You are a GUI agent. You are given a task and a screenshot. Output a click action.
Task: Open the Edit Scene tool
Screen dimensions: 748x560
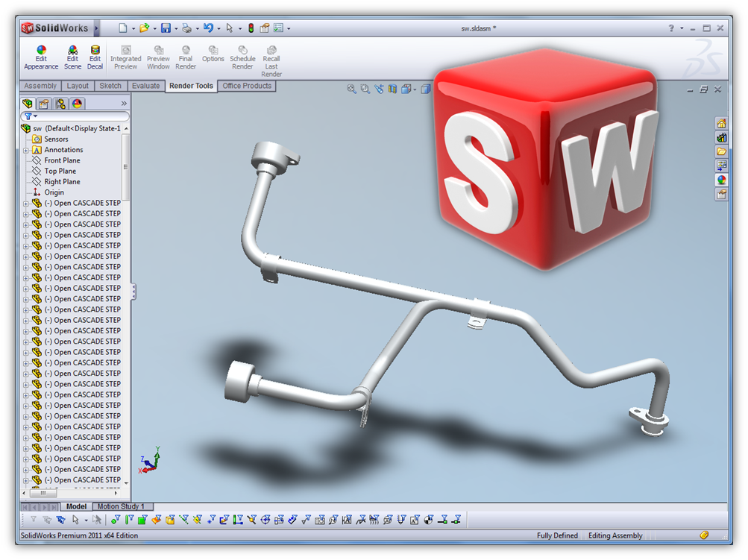[72, 57]
